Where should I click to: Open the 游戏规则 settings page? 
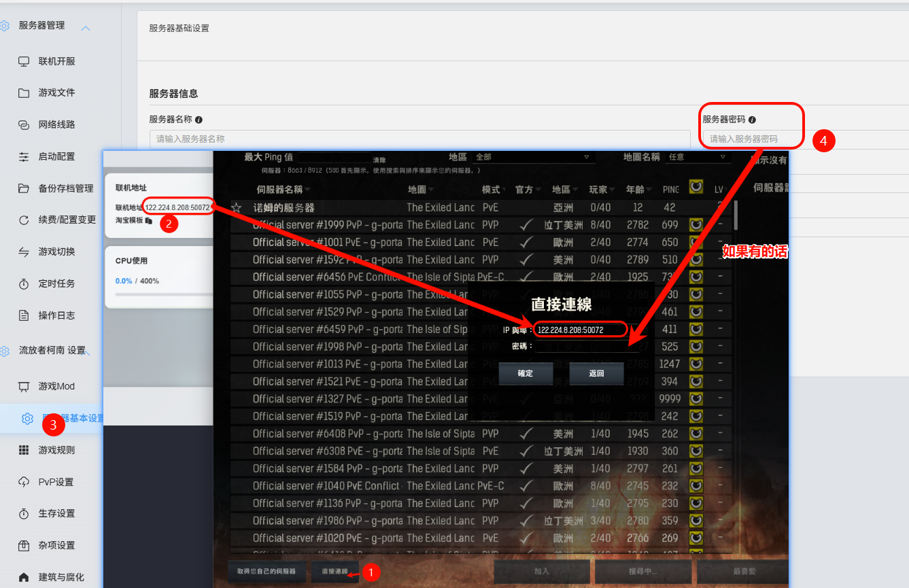[56, 450]
